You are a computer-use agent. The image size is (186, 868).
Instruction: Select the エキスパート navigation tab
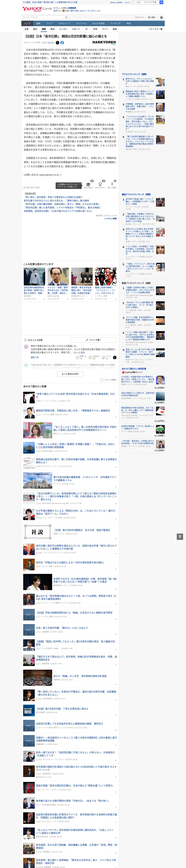click(x=64, y=24)
